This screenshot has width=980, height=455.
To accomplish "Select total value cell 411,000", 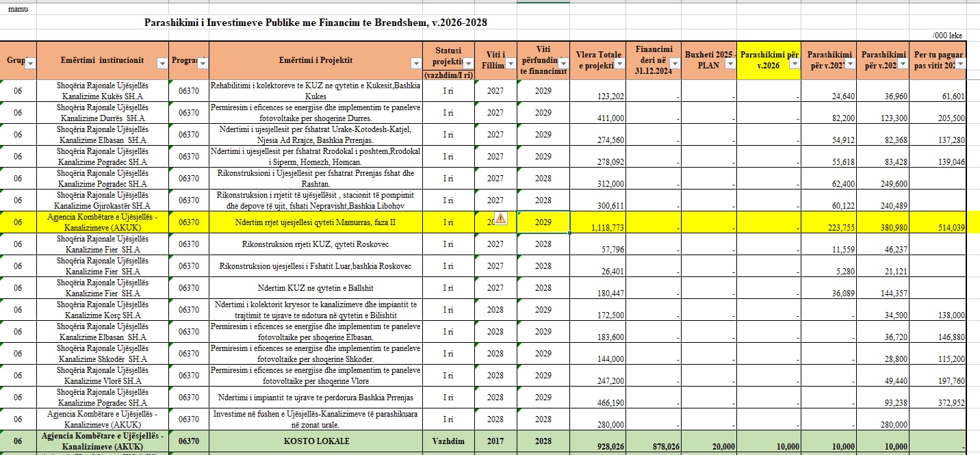I will 598,112.
